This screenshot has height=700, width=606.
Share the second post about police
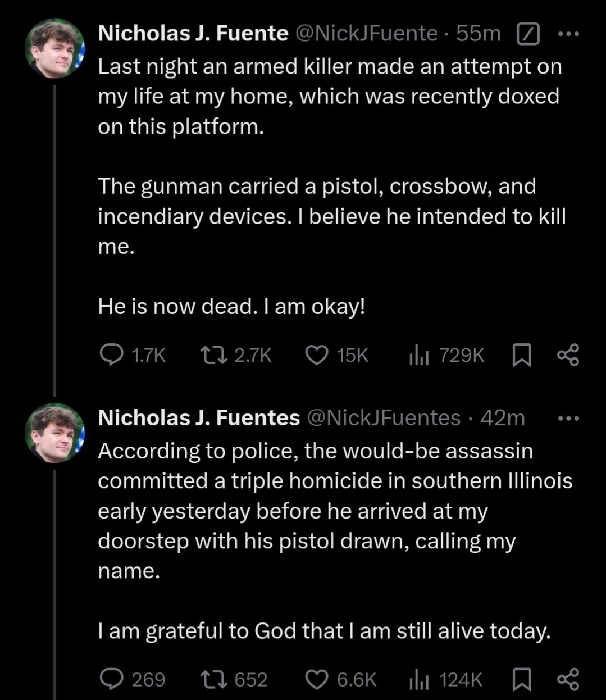567,679
